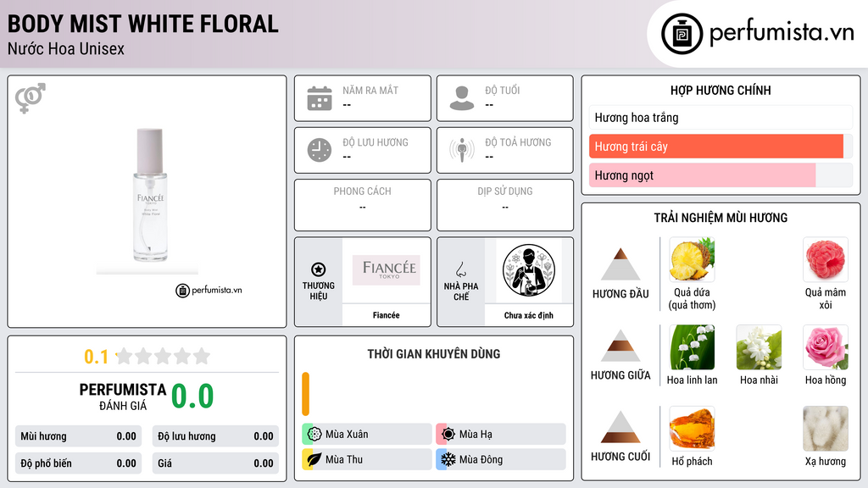Screen dimensions: 868x488
Task: Click the Thời gian khuyên dùng heading
Action: [434, 354]
